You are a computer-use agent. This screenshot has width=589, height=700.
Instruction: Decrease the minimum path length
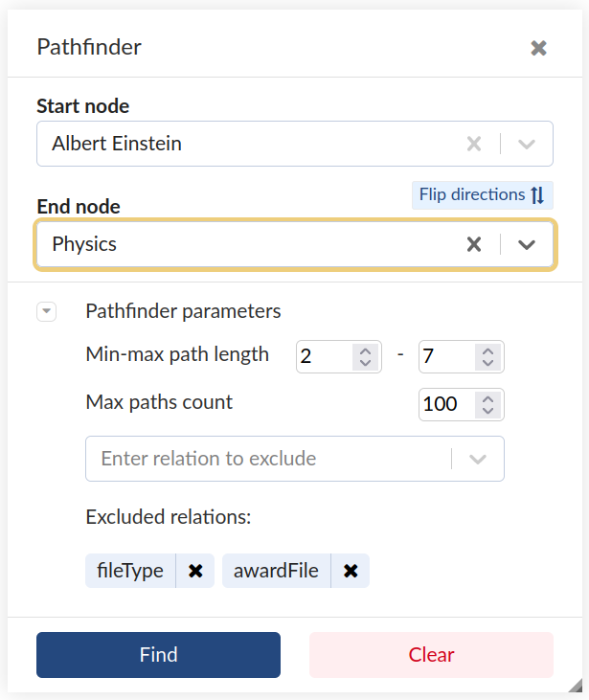[364, 364]
